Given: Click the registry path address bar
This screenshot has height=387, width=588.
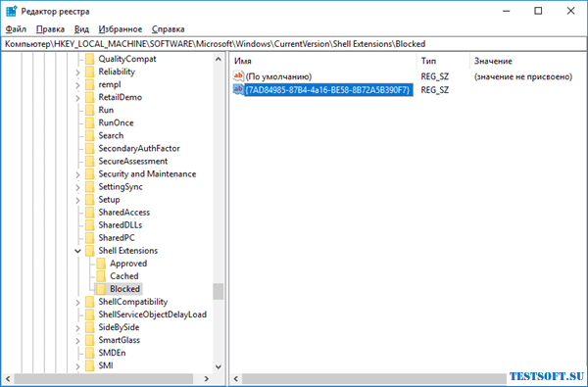Looking at the screenshot, I should coord(294,44).
